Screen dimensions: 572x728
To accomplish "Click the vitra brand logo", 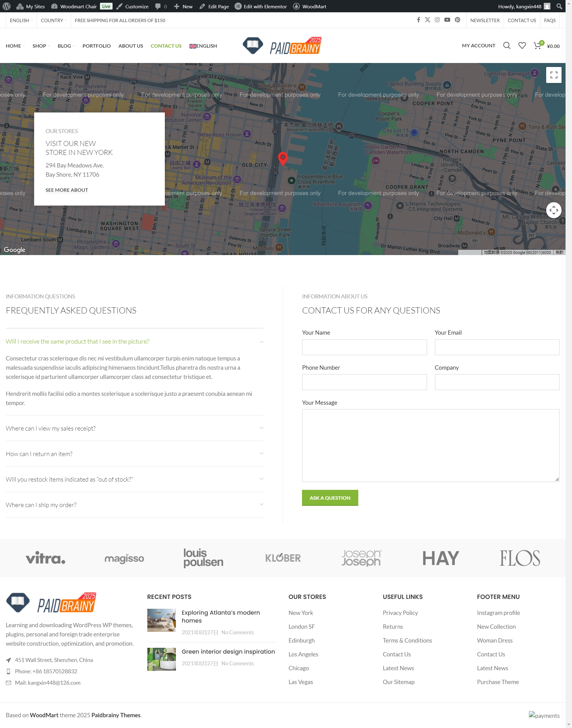I will point(46,558).
